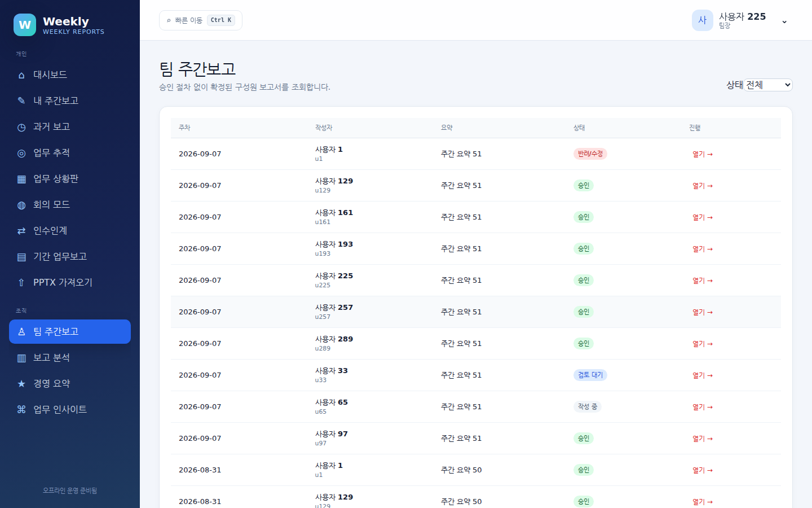Expand the 사용자 225 account menu chevron
Screen dimensions: 812x508
pyautogui.click(x=784, y=21)
